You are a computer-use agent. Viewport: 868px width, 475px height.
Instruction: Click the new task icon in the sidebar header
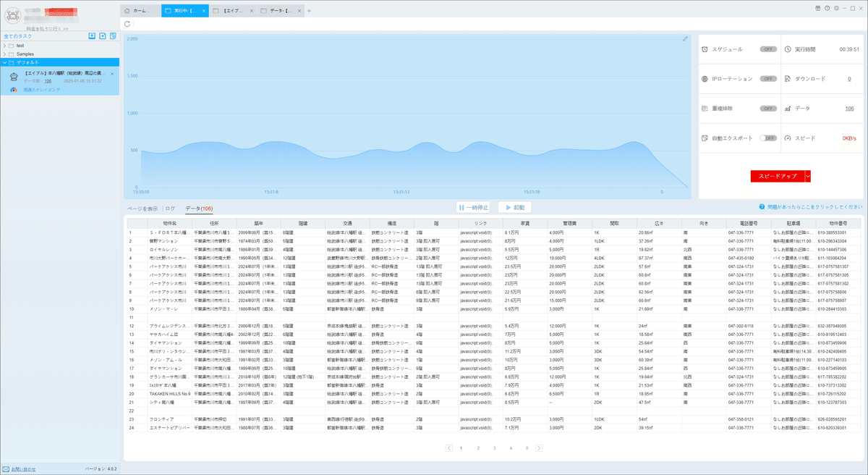103,35
